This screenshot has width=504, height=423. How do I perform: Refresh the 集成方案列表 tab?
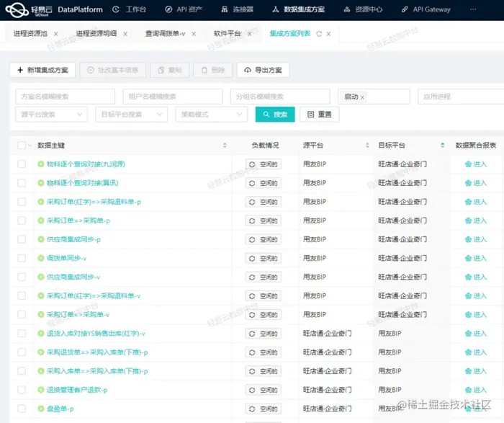pyautogui.click(x=319, y=34)
